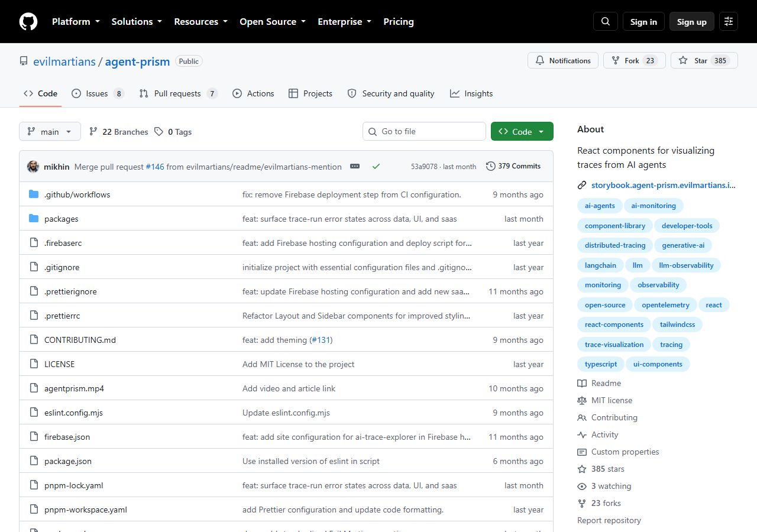Switch to the Pull requests tab
This screenshot has height=532, width=757.
(x=178, y=93)
